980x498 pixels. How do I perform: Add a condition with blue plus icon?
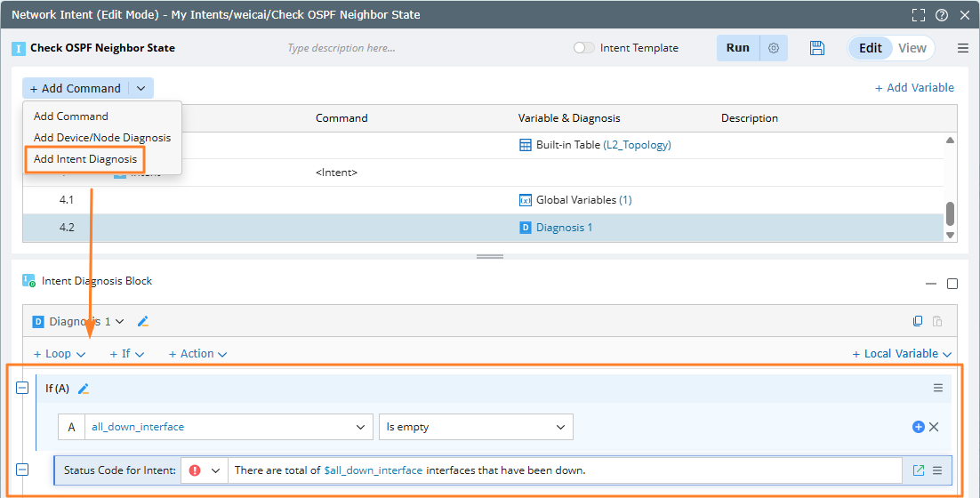(919, 427)
